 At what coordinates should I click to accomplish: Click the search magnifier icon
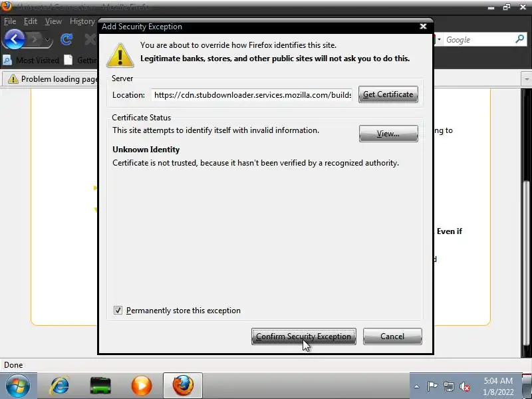(519, 39)
